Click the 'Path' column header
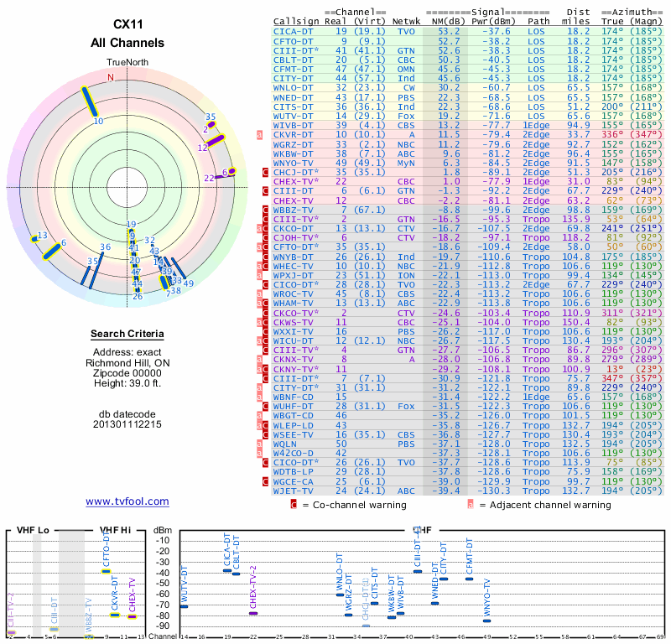The image size is (671, 644). (x=538, y=22)
